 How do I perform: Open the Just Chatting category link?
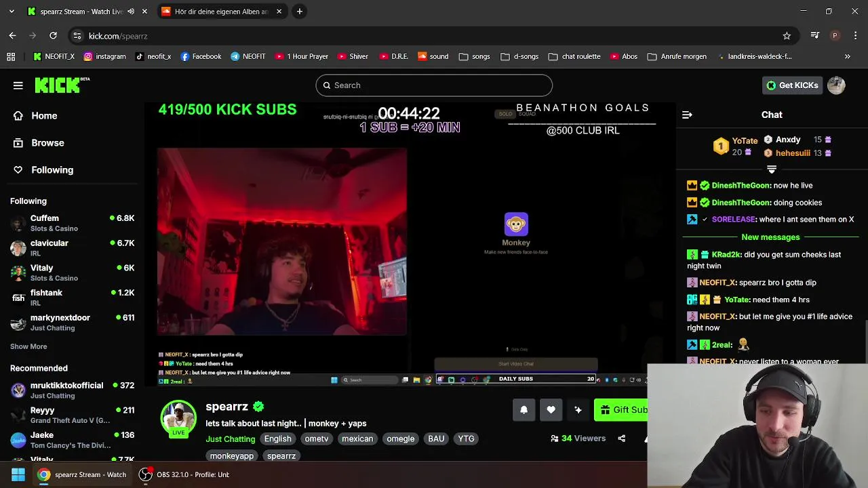pos(231,439)
